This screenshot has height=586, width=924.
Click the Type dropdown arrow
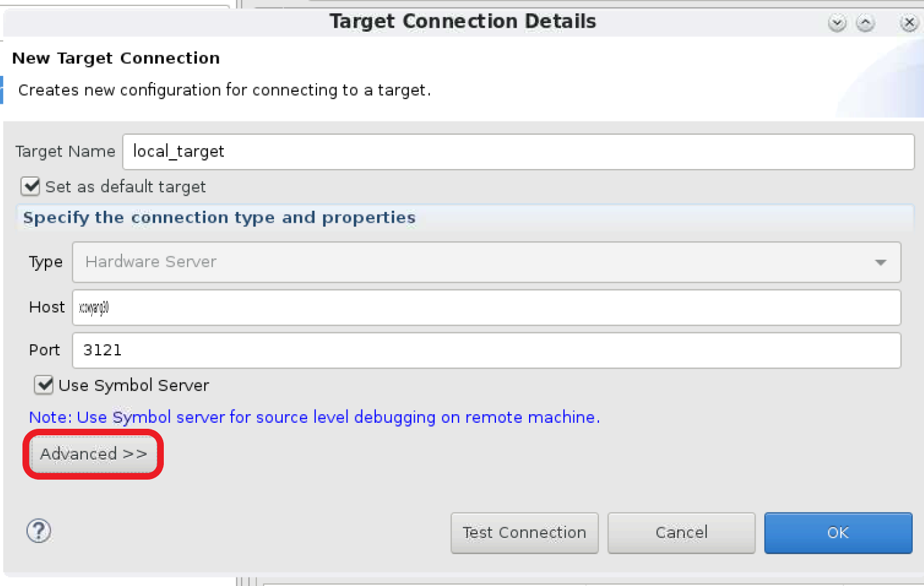(x=880, y=262)
